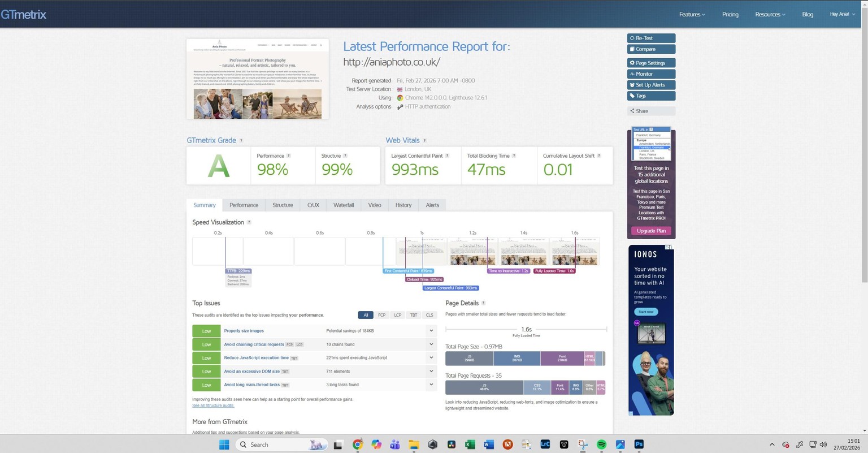Click the aniaphoto.co.uk page screenshot thumbnail

tap(258, 79)
